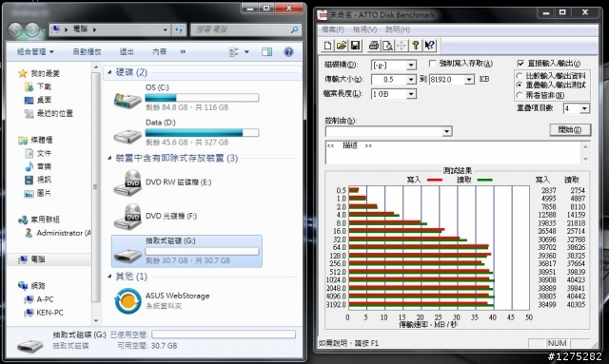The width and height of the screenshot is (609, 364).
Task: Select the DVD drive (F:) icon
Action: coord(127,216)
